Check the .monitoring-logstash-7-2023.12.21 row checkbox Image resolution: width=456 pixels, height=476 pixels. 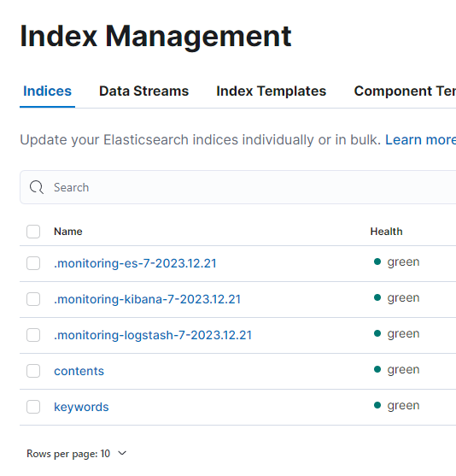click(33, 335)
